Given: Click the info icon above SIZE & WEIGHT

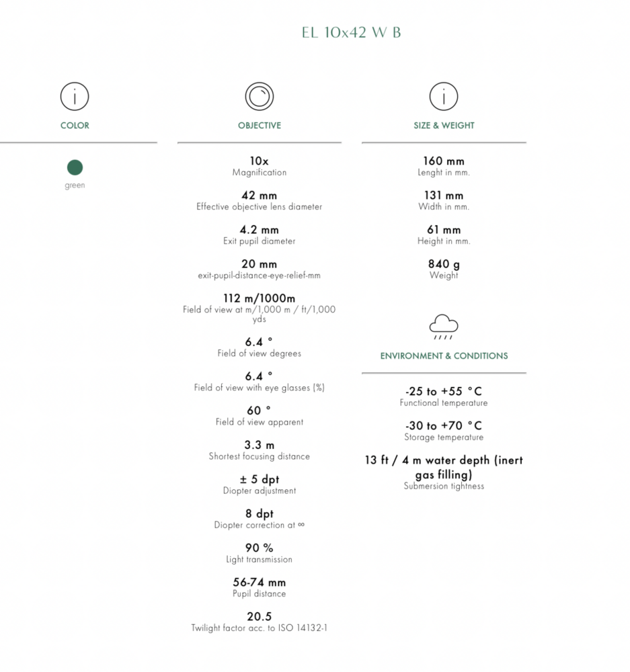Looking at the screenshot, I should [x=444, y=97].
